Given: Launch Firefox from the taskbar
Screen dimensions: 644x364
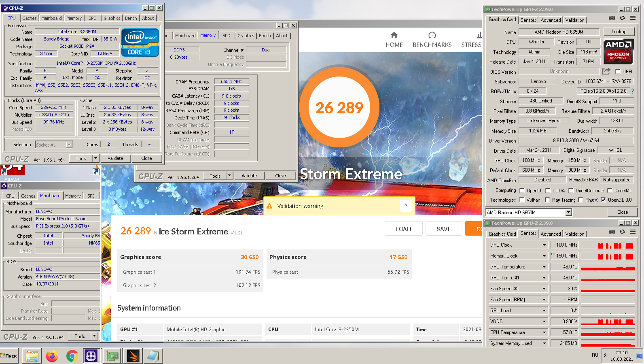Looking at the screenshot, I should [x=52, y=356].
